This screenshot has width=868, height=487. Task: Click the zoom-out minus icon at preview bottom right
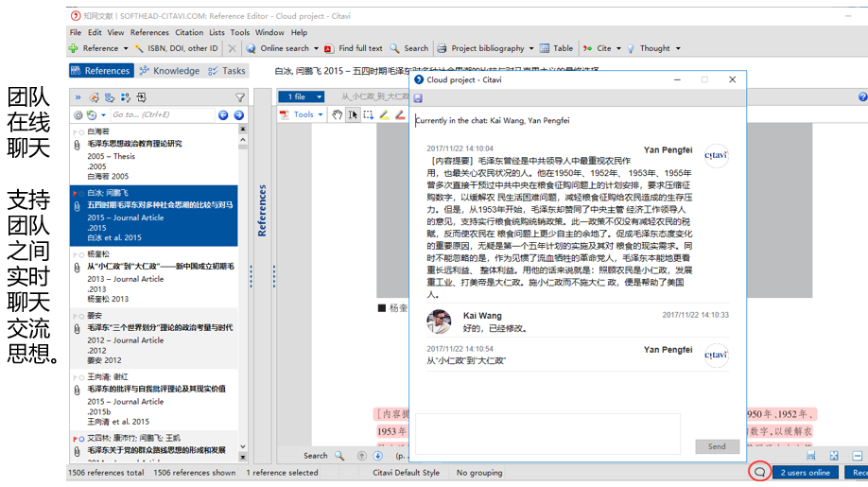coord(857,456)
